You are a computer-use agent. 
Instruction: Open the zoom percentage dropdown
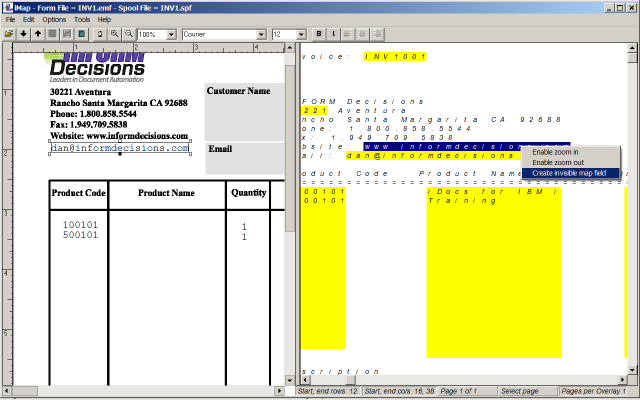[172, 34]
